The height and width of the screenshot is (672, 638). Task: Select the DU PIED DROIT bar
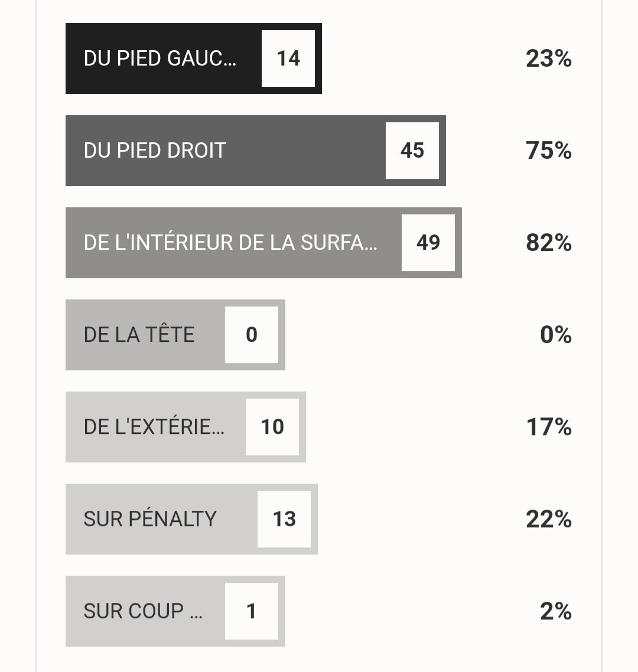click(256, 151)
